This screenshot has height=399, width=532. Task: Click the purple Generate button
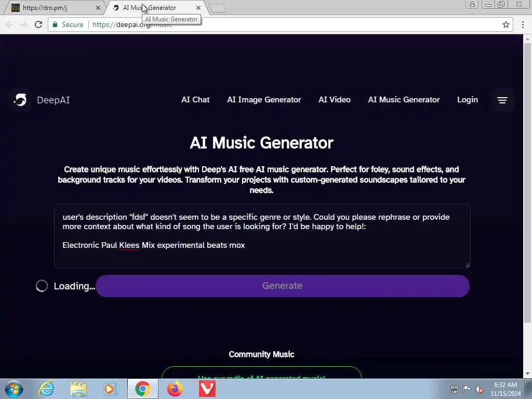282,286
